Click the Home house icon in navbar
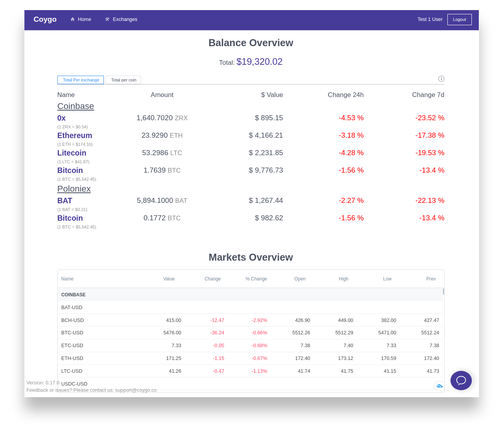Screen dimensions: 504x429 pyautogui.click(x=72, y=19)
